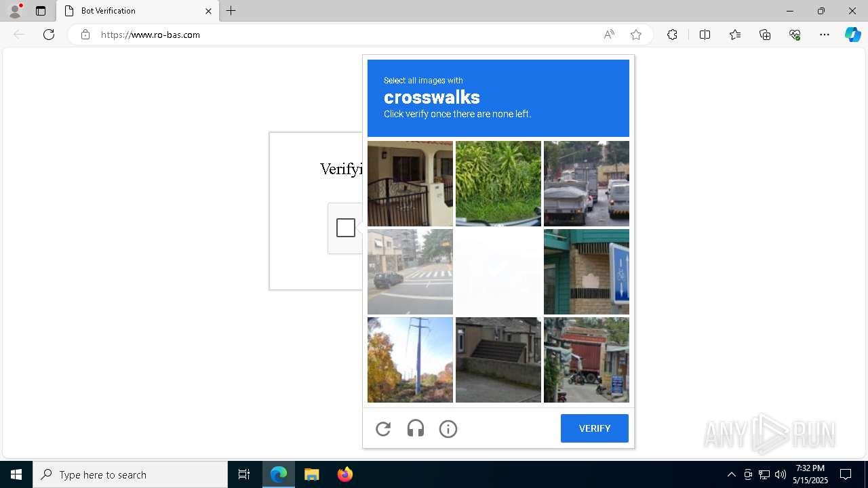Go back to previous page

click(19, 35)
